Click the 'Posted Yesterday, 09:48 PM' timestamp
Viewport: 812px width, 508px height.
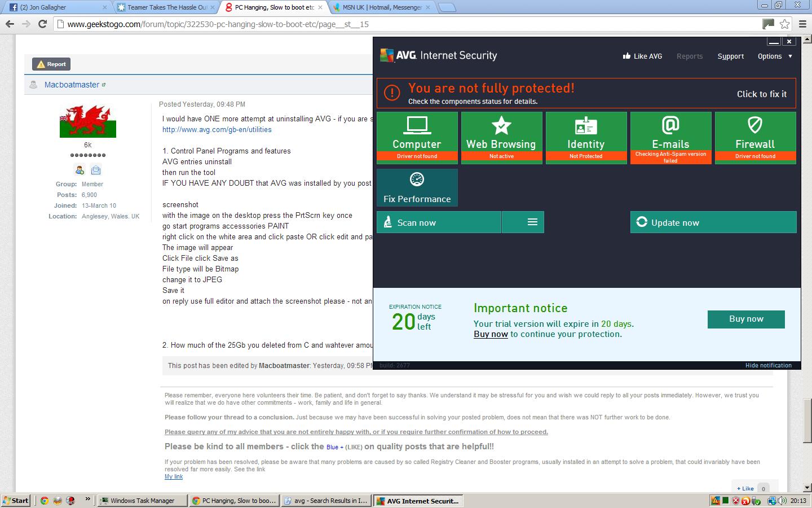point(202,104)
